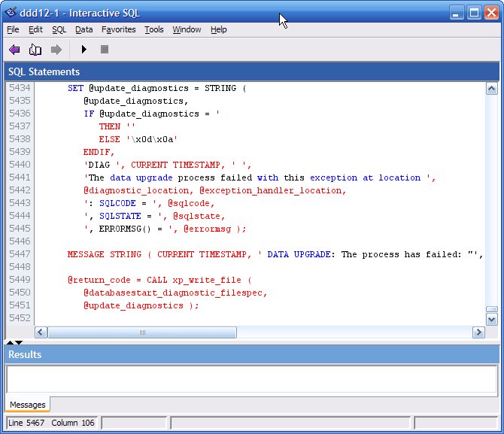The width and height of the screenshot is (504, 434).
Task: Interrupt SQL execution with the stop button
Action: pyautogui.click(x=105, y=50)
